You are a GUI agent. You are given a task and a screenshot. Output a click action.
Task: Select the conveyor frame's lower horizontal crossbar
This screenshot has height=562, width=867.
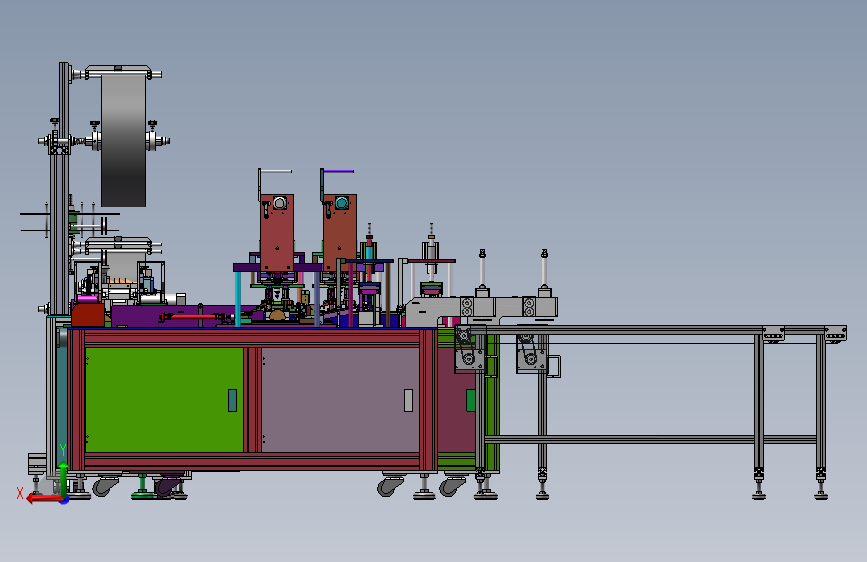point(650,440)
